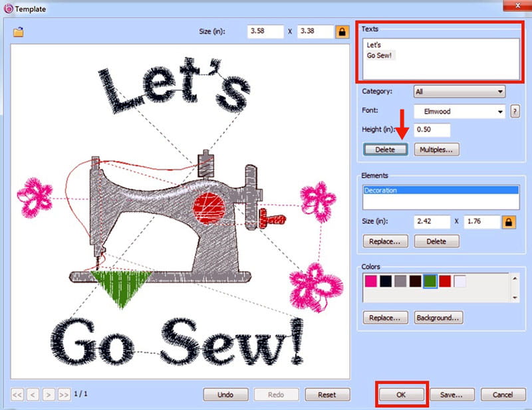Pick the green color swatch
Screen dimensions: 532x410
pyautogui.click(x=430, y=282)
